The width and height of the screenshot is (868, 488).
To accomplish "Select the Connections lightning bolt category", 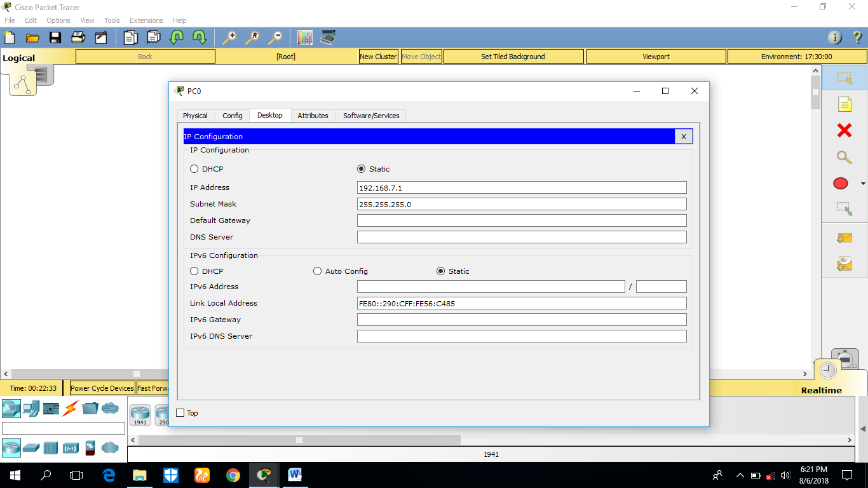I will 70,407.
